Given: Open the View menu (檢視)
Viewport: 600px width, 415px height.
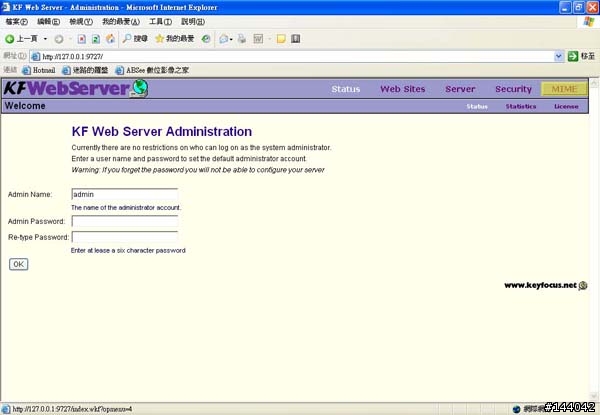Looking at the screenshot, I should (81, 22).
